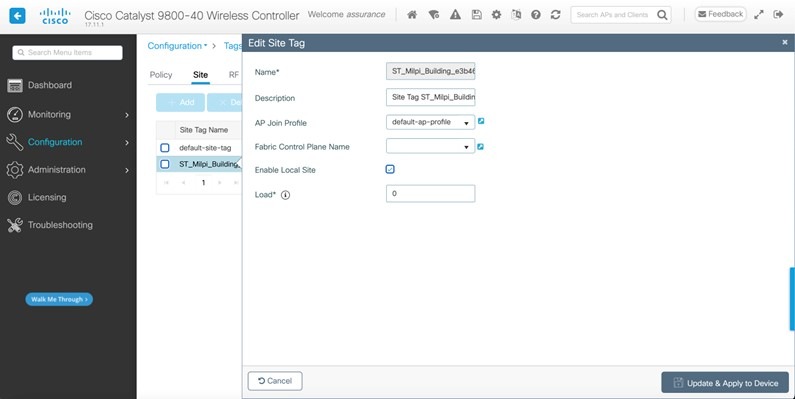Click the Feedback button

coord(720,14)
